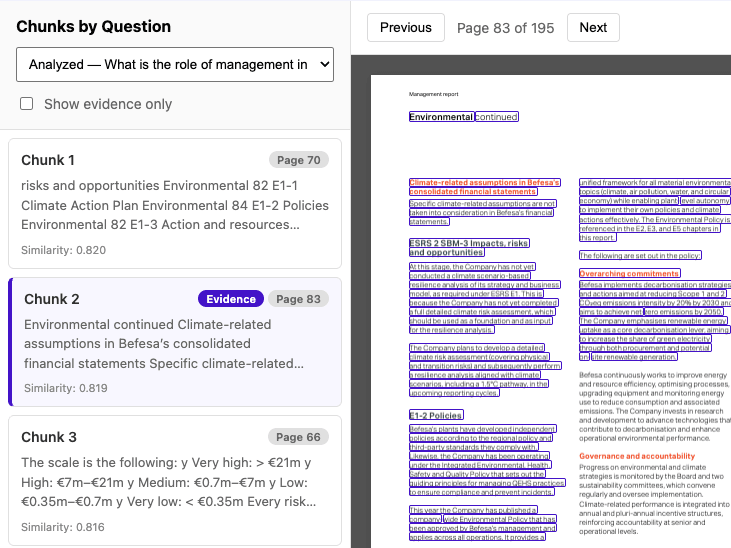Click the highlighted Environmental heading in document
This screenshot has width=731, height=548.
pos(441,117)
